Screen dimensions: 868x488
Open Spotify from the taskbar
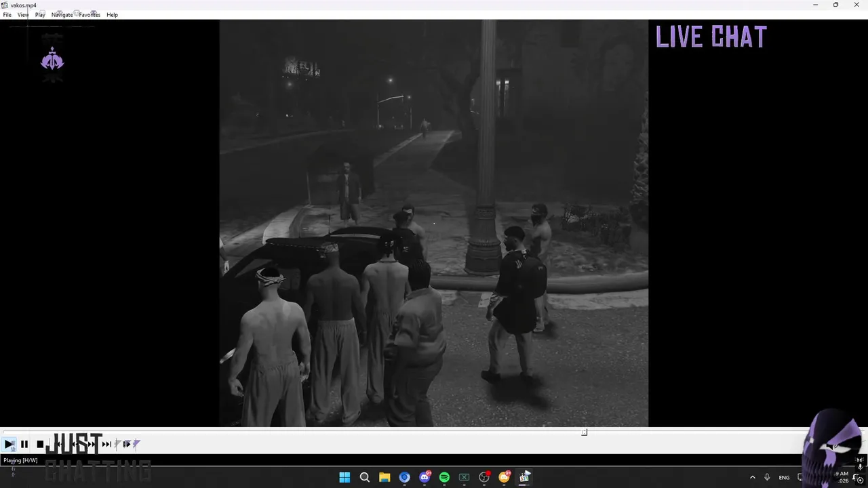(444, 477)
